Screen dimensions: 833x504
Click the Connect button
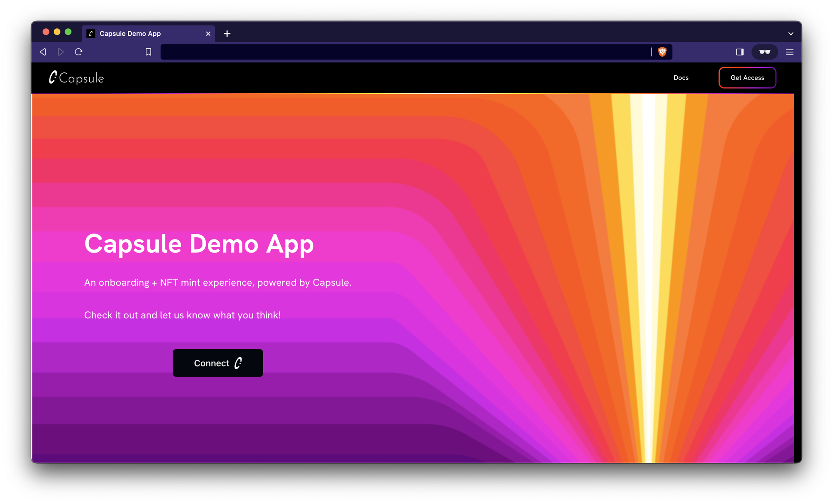pos(218,363)
